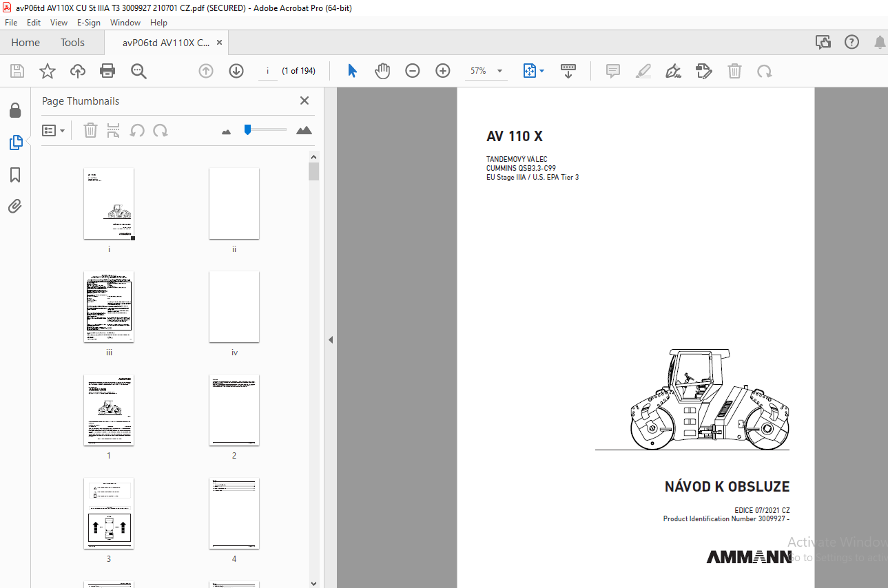Click the thumbnails panel scrollbar up arrow
This screenshot has width=888, height=588.
pyautogui.click(x=314, y=156)
